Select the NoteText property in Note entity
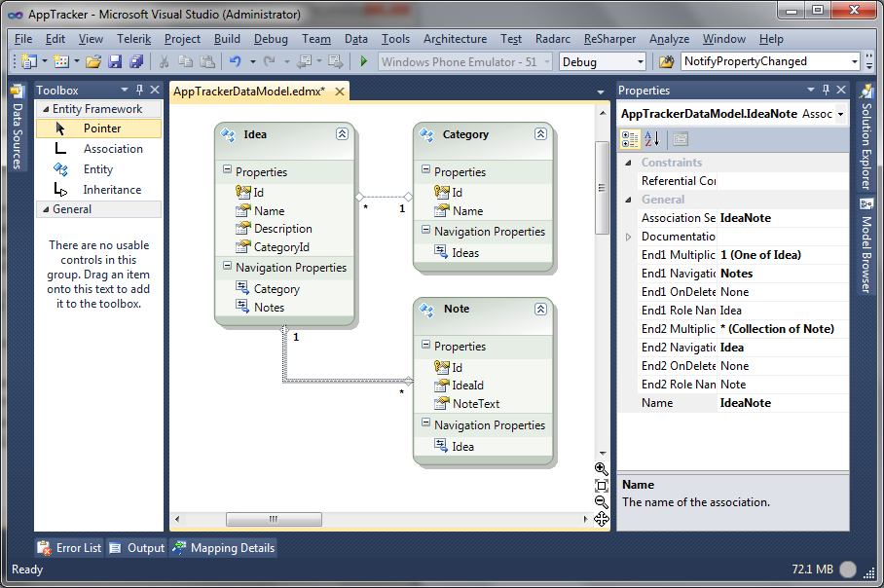The image size is (884, 588). [x=476, y=404]
